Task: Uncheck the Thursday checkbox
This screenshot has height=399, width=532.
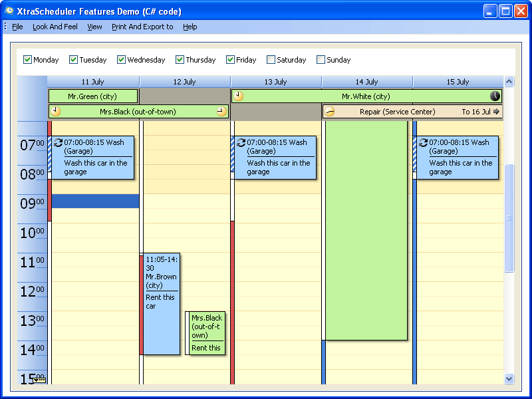Action: click(180, 60)
